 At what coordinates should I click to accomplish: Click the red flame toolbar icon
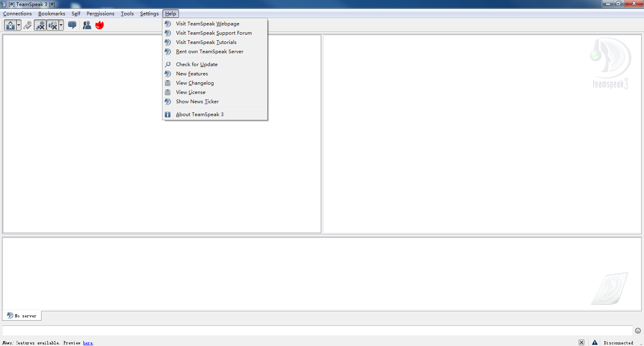pos(100,25)
